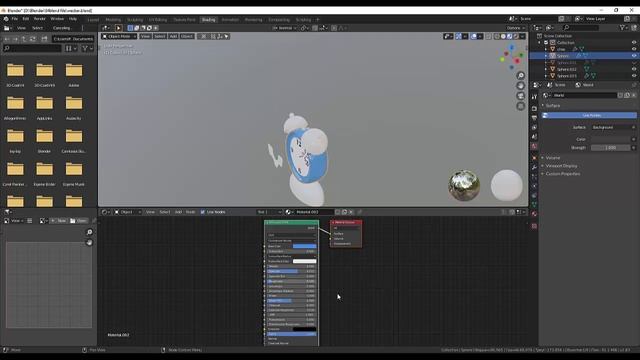This screenshot has width=640, height=360.
Task: Open the Render properties tab icon
Action: 534,108
